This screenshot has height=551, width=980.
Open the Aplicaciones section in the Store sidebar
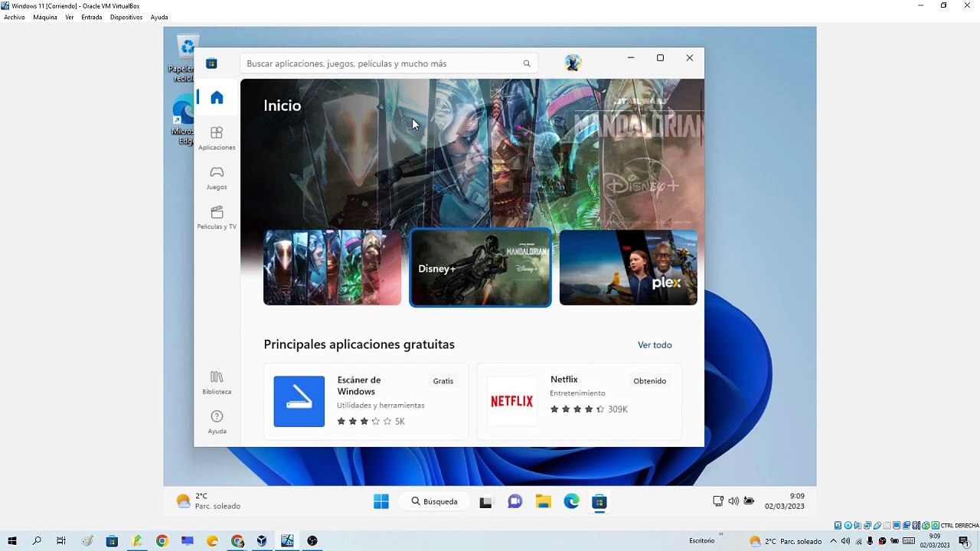coord(217,139)
